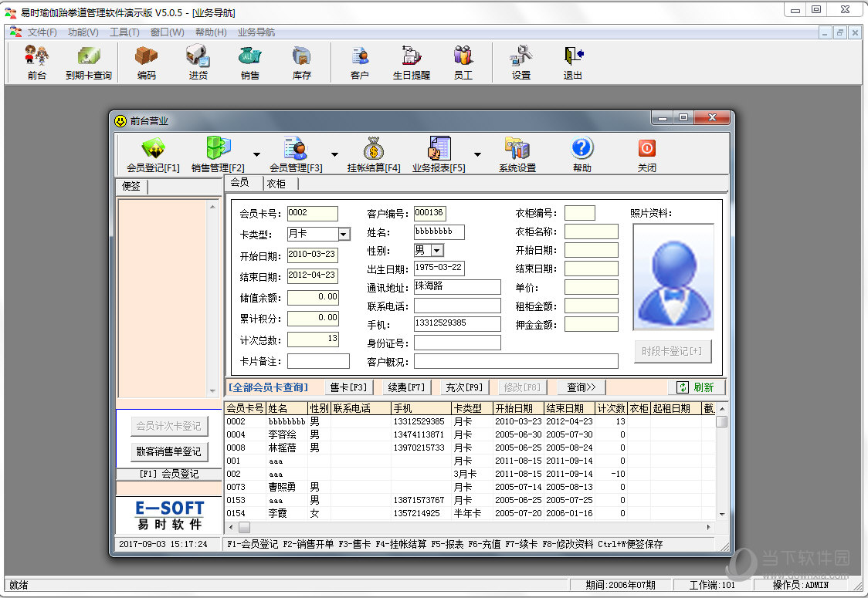Switch to the 衣柜 tab

(276, 184)
